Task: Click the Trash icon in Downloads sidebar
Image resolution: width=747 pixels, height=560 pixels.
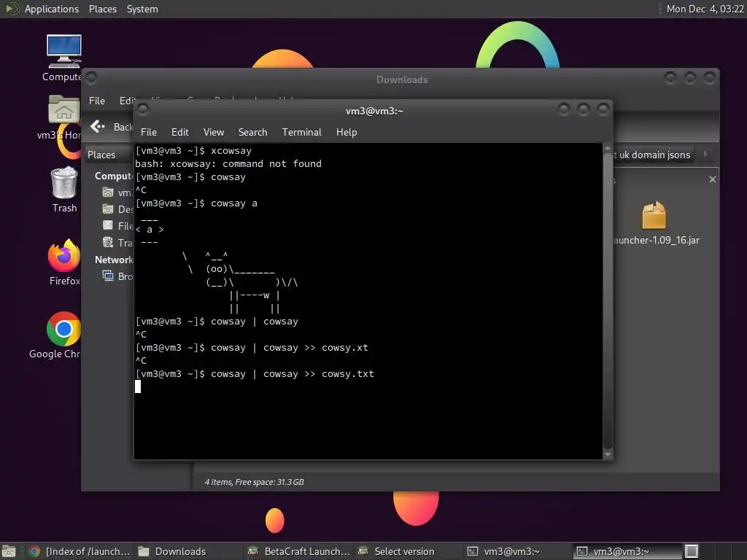Action: coord(108,242)
